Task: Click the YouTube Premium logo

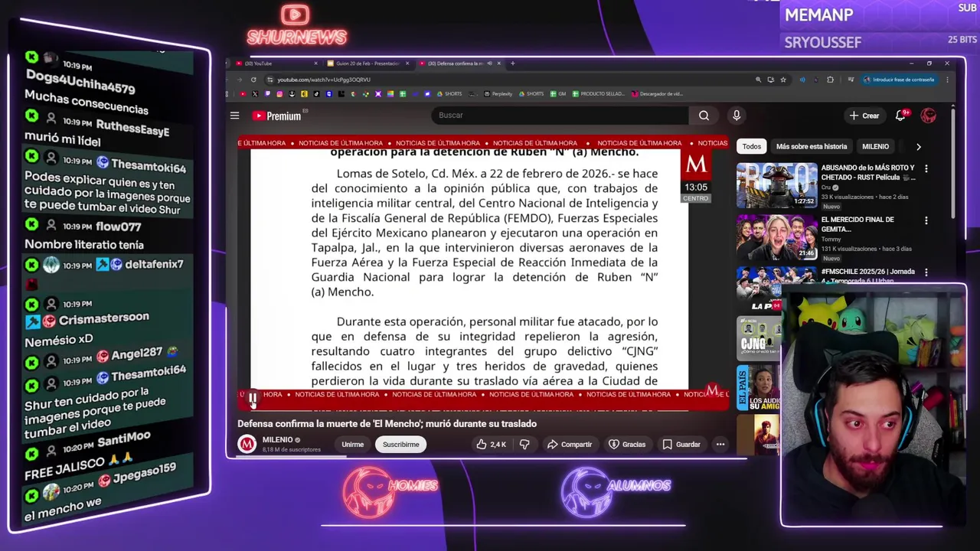Action: pyautogui.click(x=278, y=116)
